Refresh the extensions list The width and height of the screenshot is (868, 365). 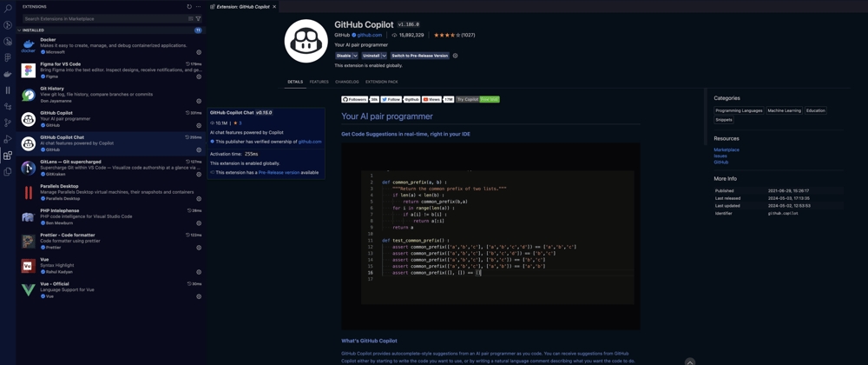(189, 7)
